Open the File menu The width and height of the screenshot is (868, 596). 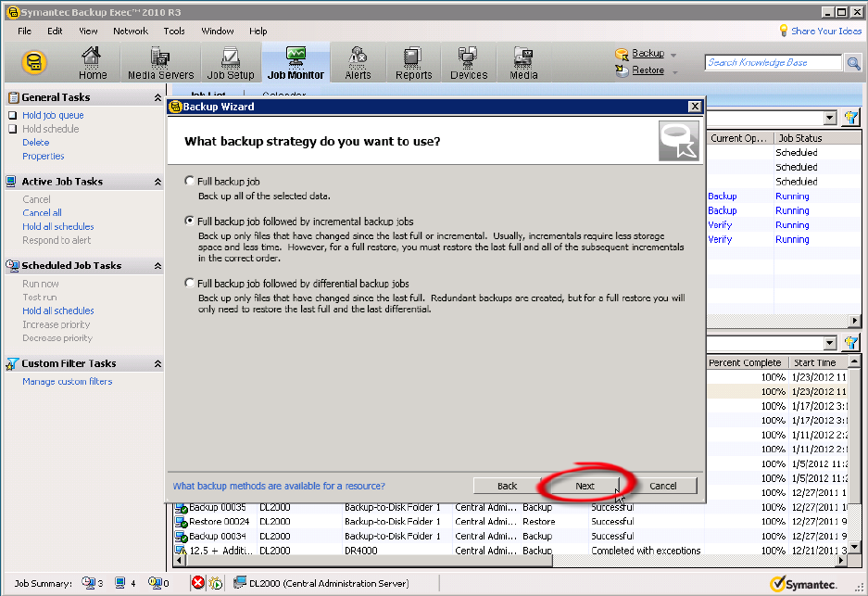point(24,31)
